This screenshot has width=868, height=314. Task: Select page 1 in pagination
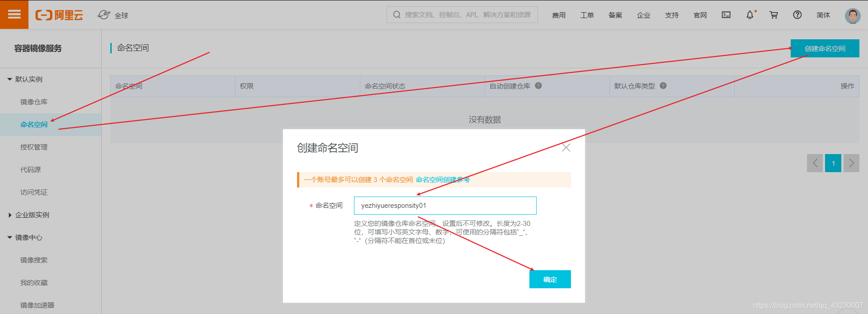(833, 163)
